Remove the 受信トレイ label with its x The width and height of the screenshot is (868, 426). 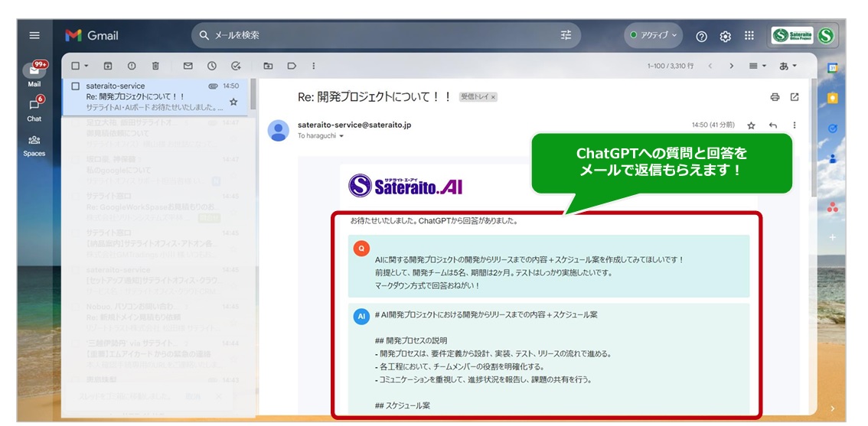point(493,97)
